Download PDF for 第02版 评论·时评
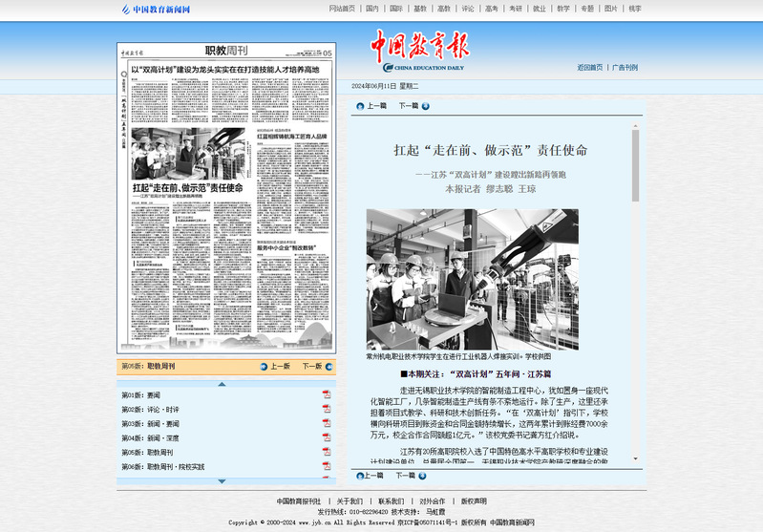 coord(327,409)
